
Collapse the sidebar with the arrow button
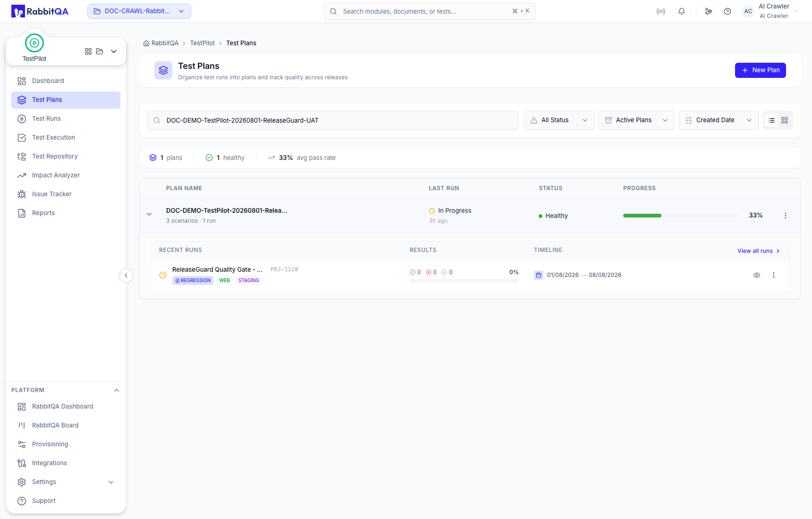(126, 276)
